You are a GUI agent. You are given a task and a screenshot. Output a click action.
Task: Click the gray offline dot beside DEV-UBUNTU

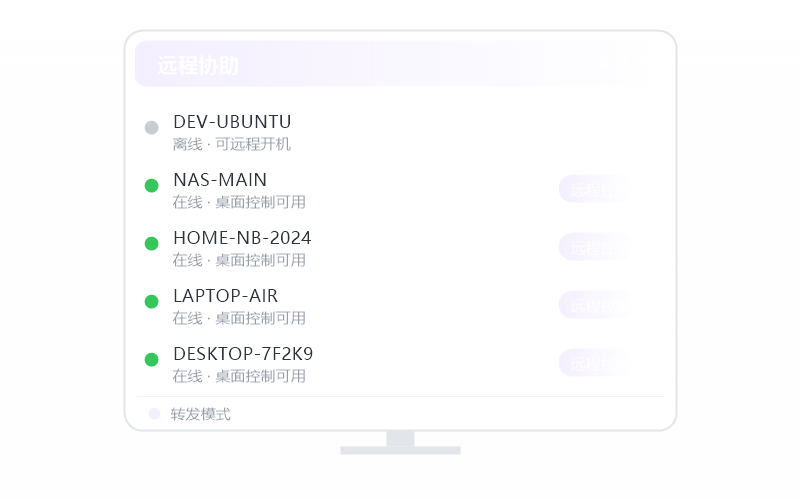click(x=152, y=128)
